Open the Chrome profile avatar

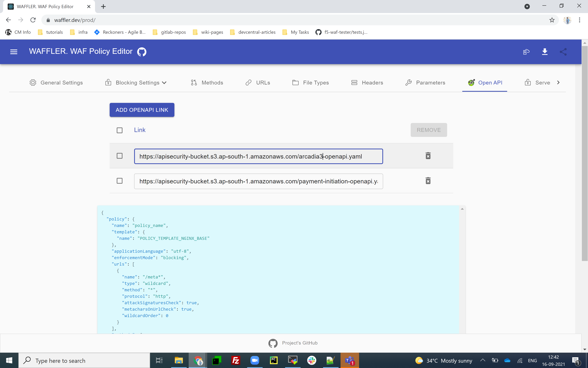pos(567,20)
